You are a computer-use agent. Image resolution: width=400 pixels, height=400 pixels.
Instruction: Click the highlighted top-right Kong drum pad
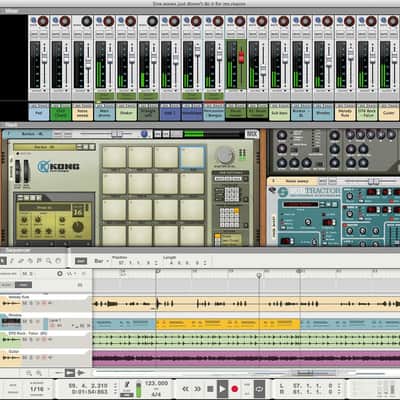tap(192, 157)
